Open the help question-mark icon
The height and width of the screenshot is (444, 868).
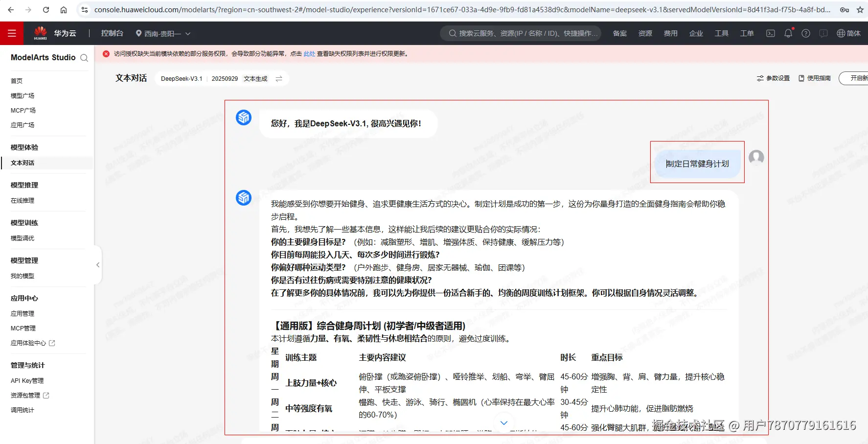coord(806,33)
